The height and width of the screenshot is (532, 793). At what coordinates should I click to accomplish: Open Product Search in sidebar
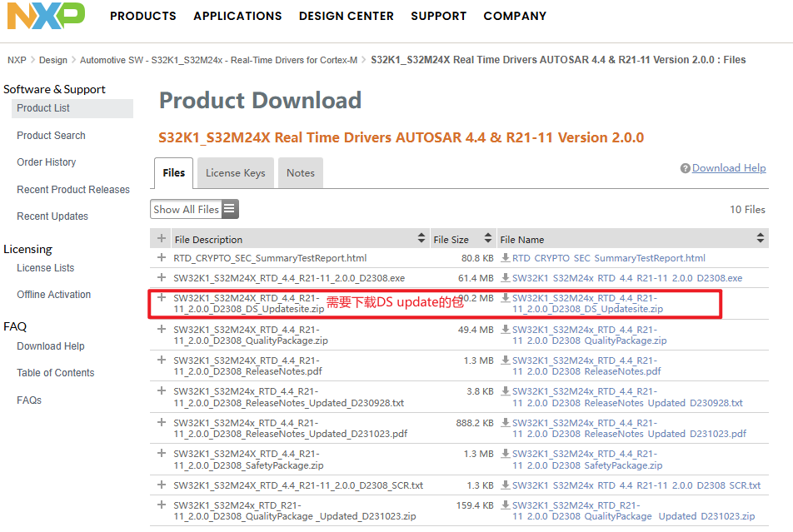[51, 136]
